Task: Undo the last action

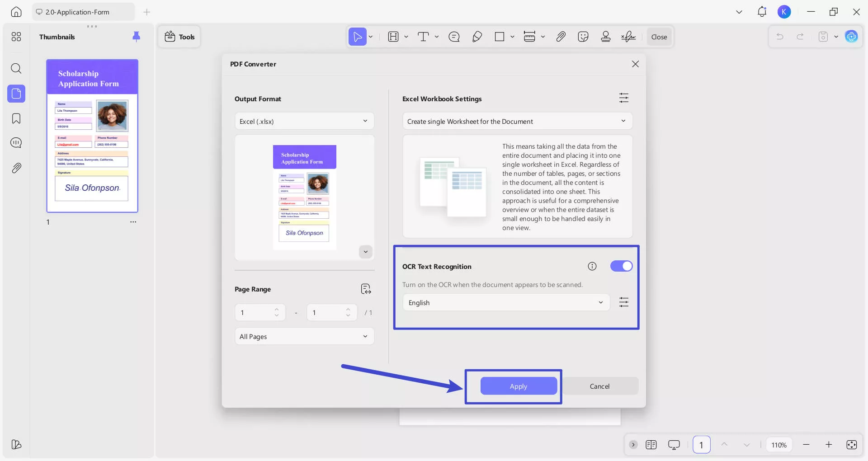Action: click(x=780, y=37)
